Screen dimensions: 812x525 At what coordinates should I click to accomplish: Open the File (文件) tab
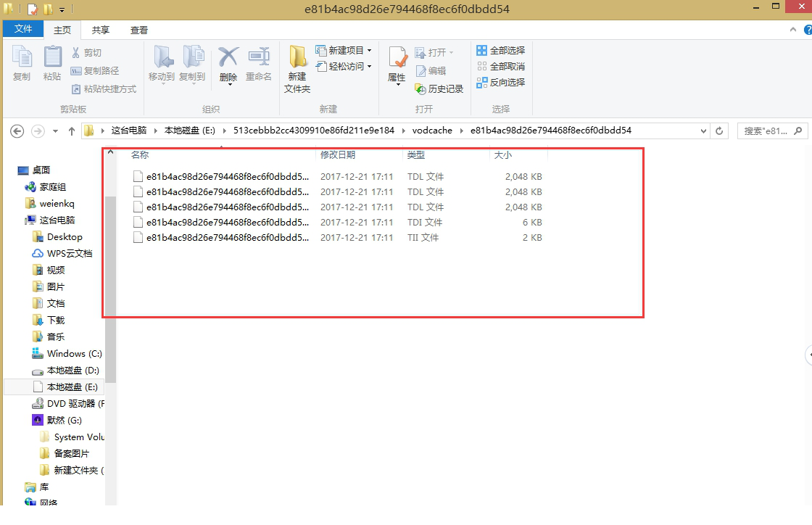[x=22, y=29]
